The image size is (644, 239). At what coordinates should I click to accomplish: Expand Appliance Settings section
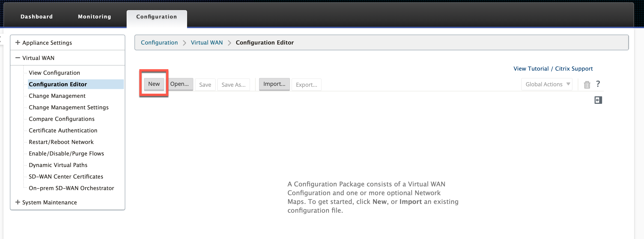click(x=18, y=43)
